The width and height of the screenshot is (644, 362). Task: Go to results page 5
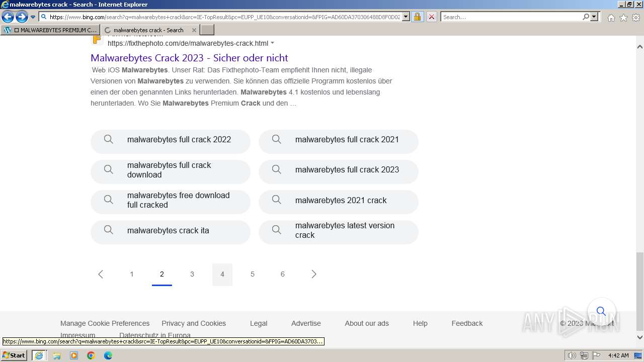pyautogui.click(x=253, y=274)
